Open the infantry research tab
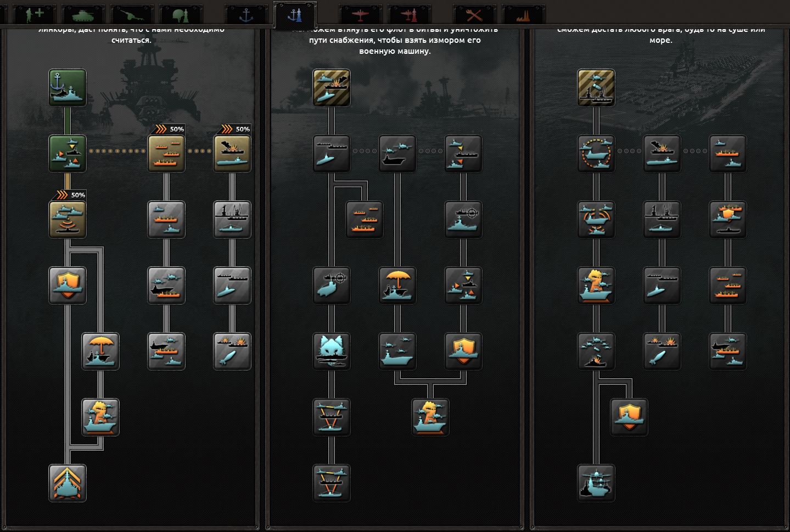Viewport: 790px width, 532px height. pos(35,14)
